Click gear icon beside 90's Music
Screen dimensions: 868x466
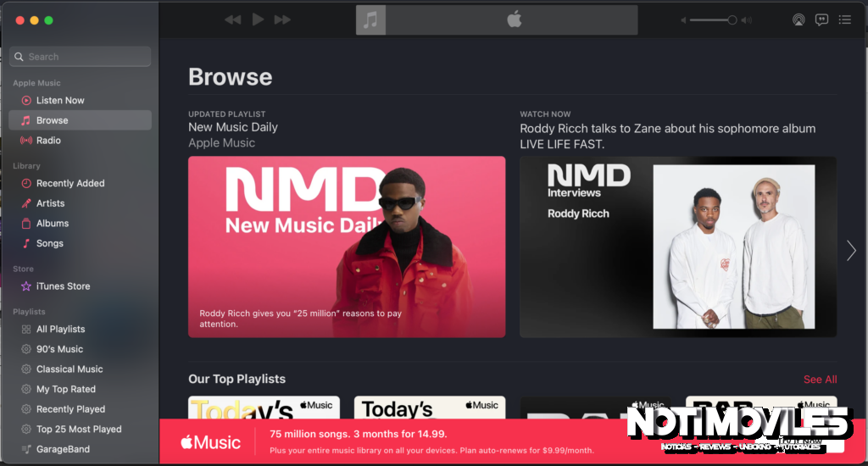(x=26, y=349)
